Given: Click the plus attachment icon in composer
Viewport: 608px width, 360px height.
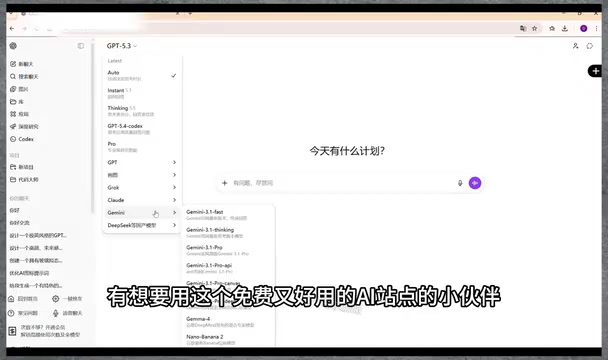Looking at the screenshot, I should 225,183.
